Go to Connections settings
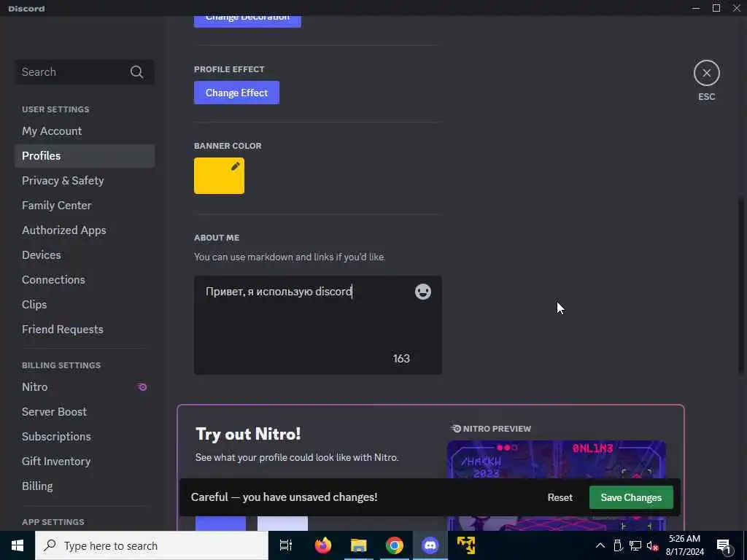 (85, 279)
